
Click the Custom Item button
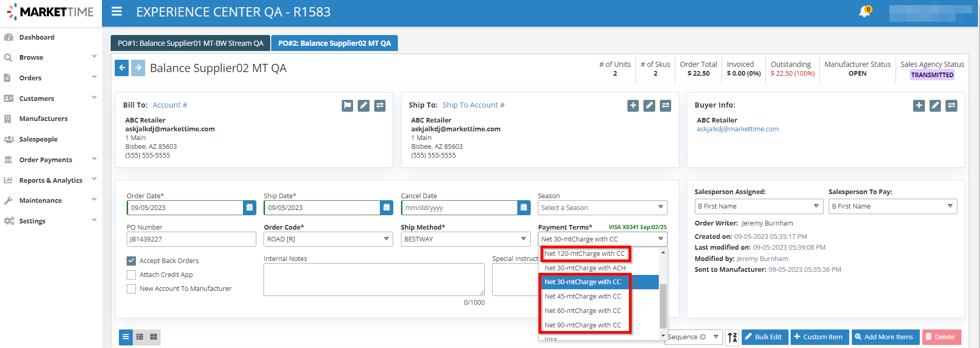pyautogui.click(x=818, y=337)
